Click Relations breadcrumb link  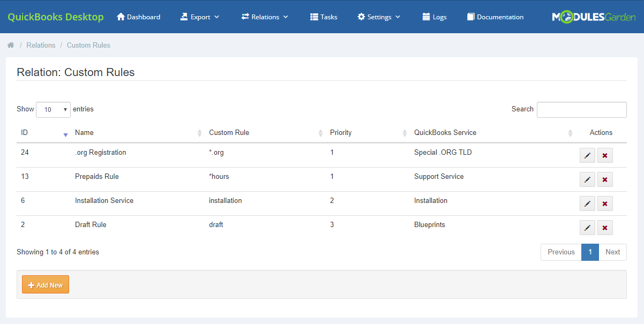tap(41, 46)
